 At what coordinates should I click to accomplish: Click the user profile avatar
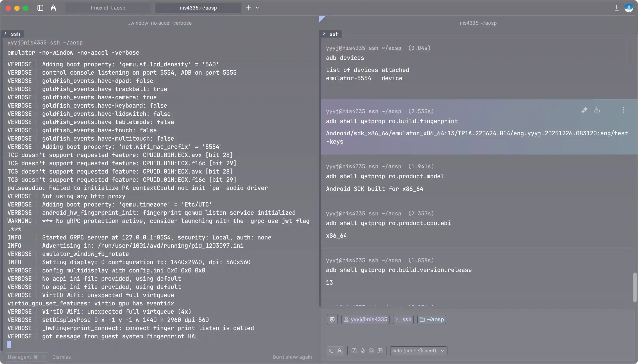628,8
